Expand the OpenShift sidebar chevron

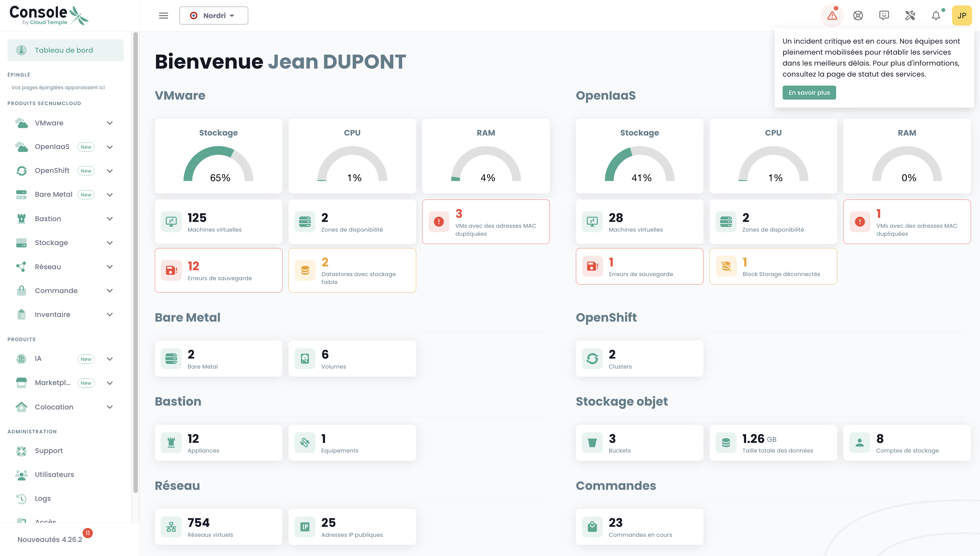110,171
